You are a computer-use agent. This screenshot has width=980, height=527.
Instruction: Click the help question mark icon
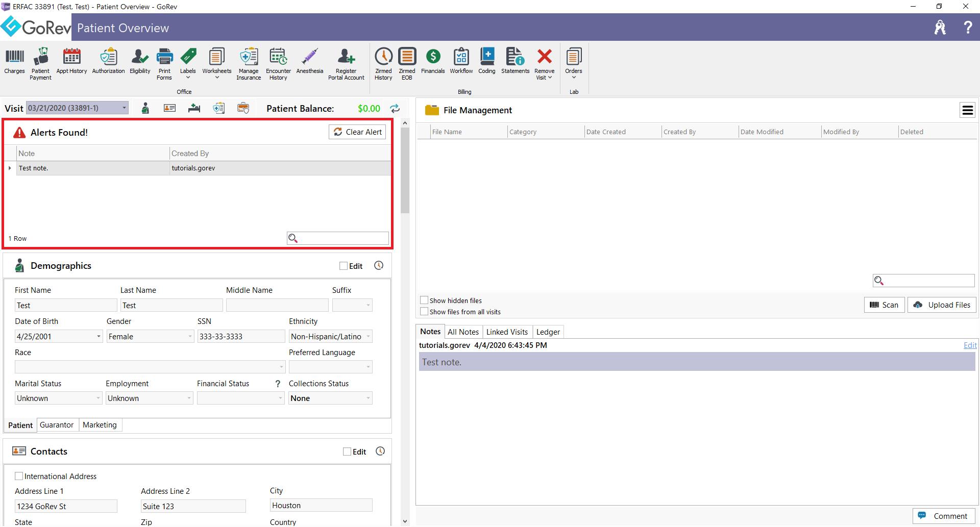coord(968,27)
